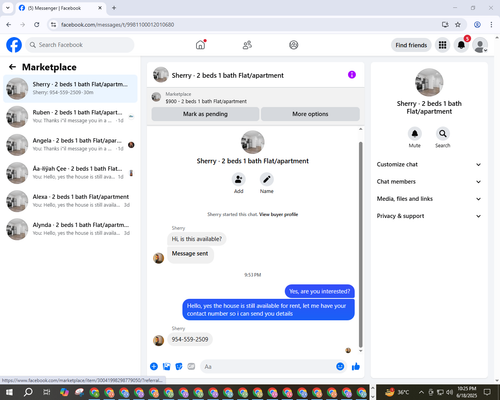Expand the Customize chat section
Image resolution: width=500 pixels, height=400 pixels.
point(429,164)
